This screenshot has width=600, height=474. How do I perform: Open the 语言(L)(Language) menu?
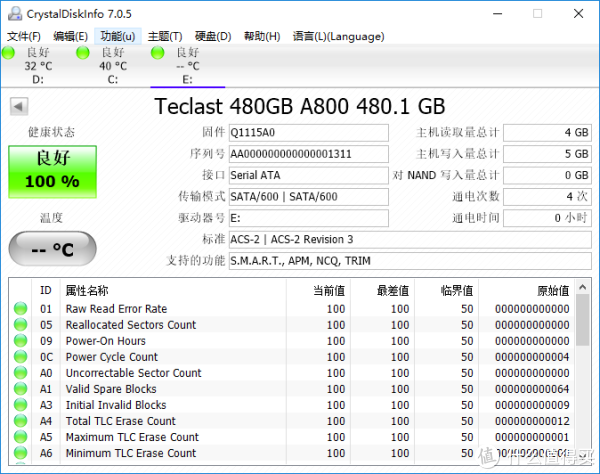[x=338, y=36]
